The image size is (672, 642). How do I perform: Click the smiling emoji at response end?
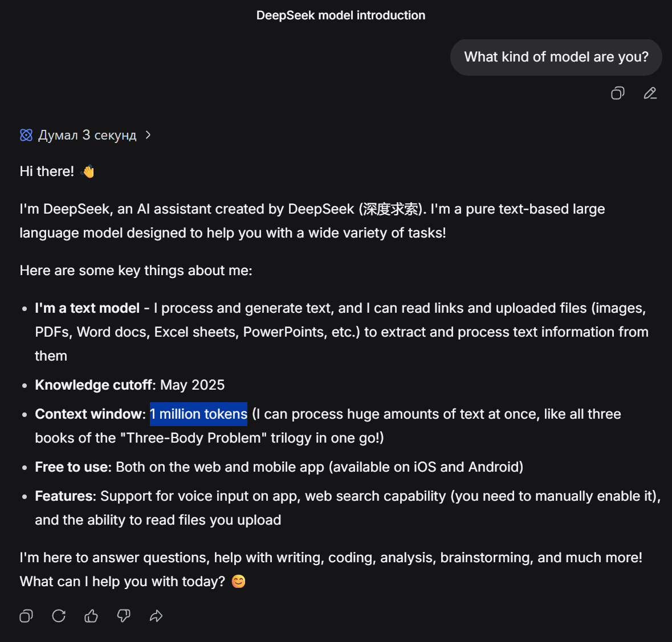click(x=239, y=582)
